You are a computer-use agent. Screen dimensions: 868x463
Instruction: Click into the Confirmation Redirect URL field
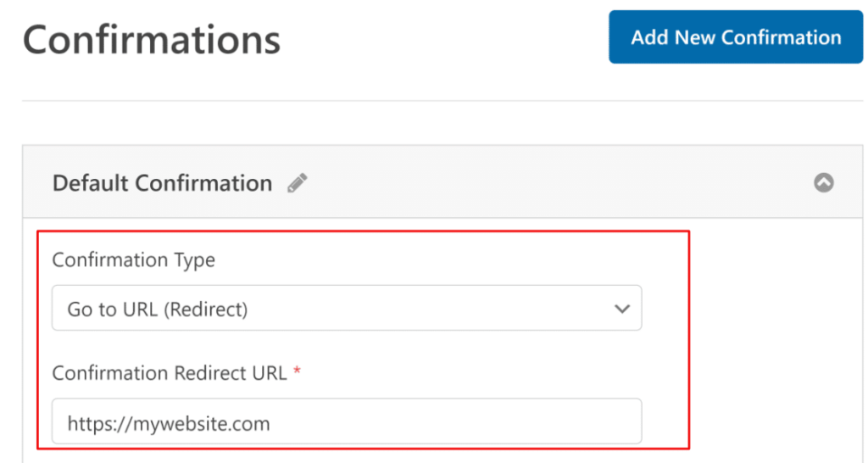pos(346,421)
